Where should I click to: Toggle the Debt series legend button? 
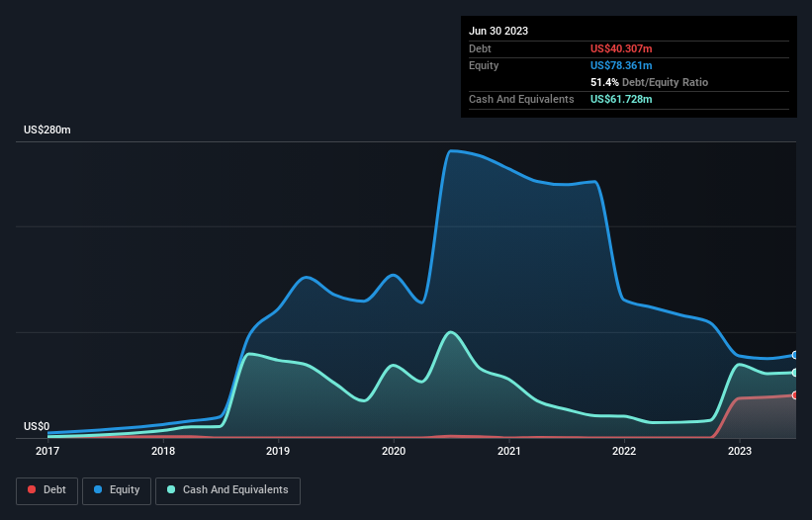pyautogui.click(x=47, y=490)
